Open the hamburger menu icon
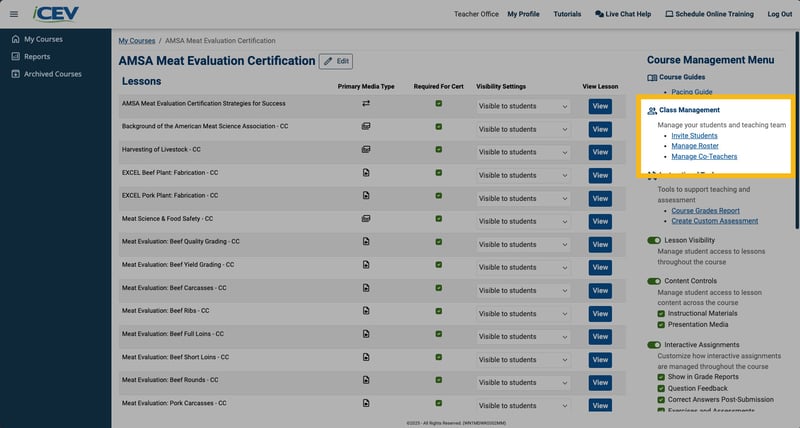Viewport: 800px width, 428px height. [x=14, y=14]
